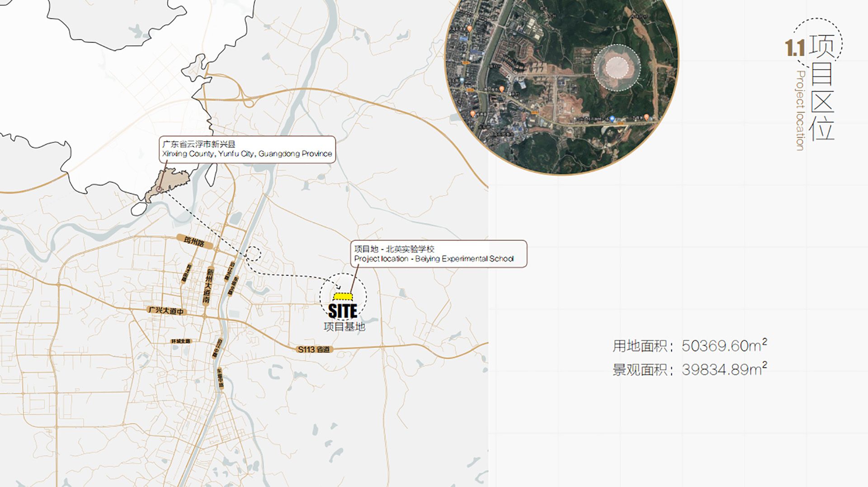
Task: Select the 项目基地 caption under SITE
Action: pos(344,327)
